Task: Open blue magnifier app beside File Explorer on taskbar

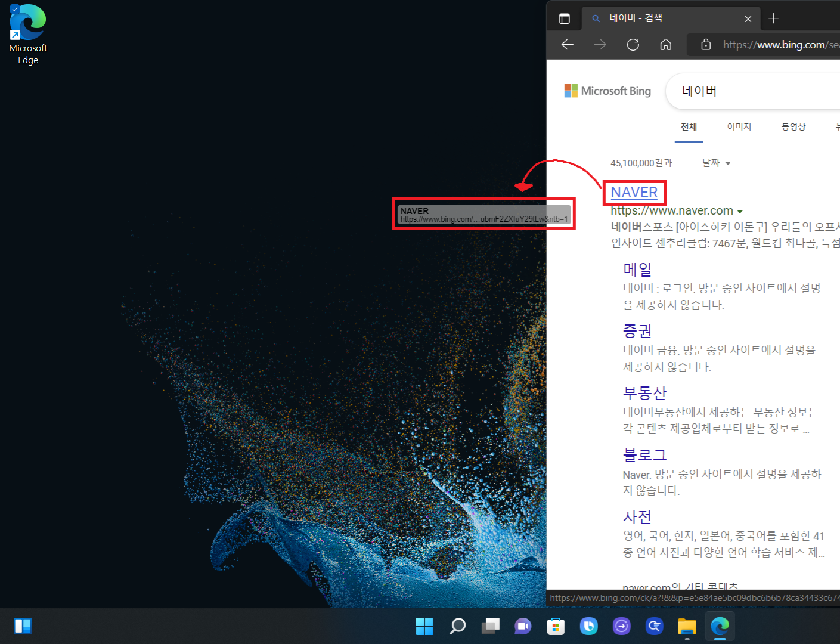Action: pos(654,626)
